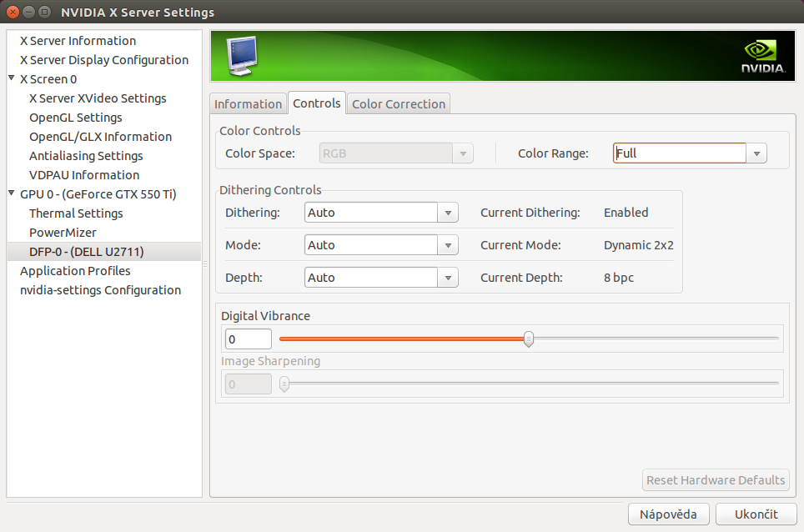
Task: Open the dithering Mode dropdown
Action: (x=381, y=245)
